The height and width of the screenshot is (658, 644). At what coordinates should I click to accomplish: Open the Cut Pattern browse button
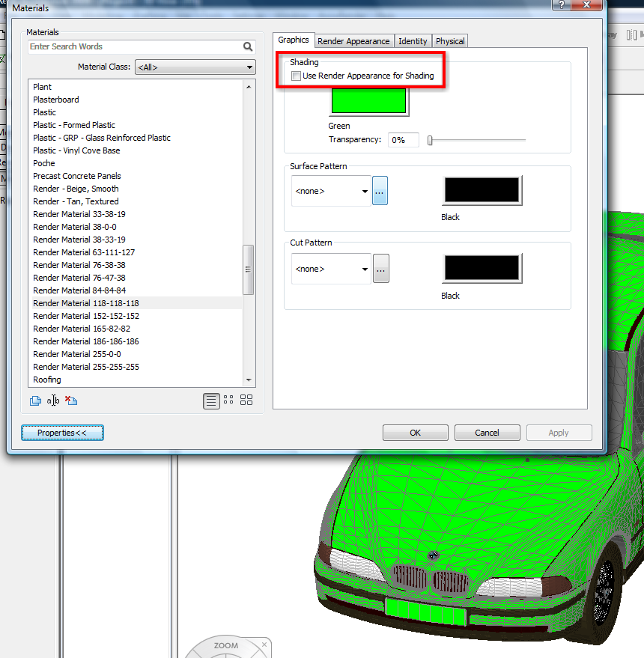380,269
